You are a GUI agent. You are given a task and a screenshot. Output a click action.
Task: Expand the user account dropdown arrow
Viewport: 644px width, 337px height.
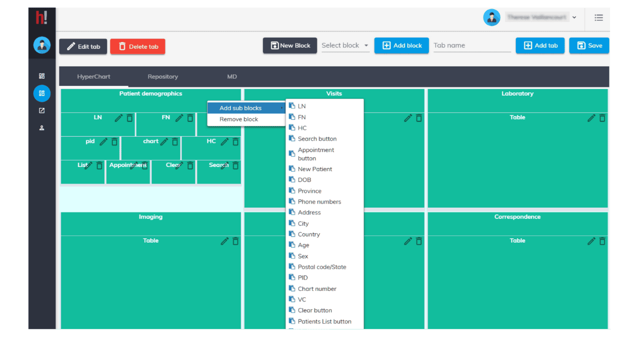574,18
